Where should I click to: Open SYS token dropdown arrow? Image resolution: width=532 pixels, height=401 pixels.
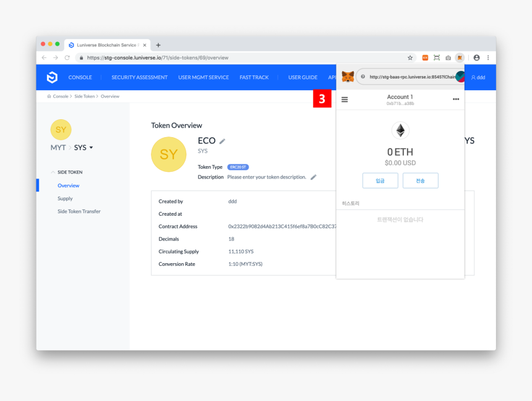(92, 148)
